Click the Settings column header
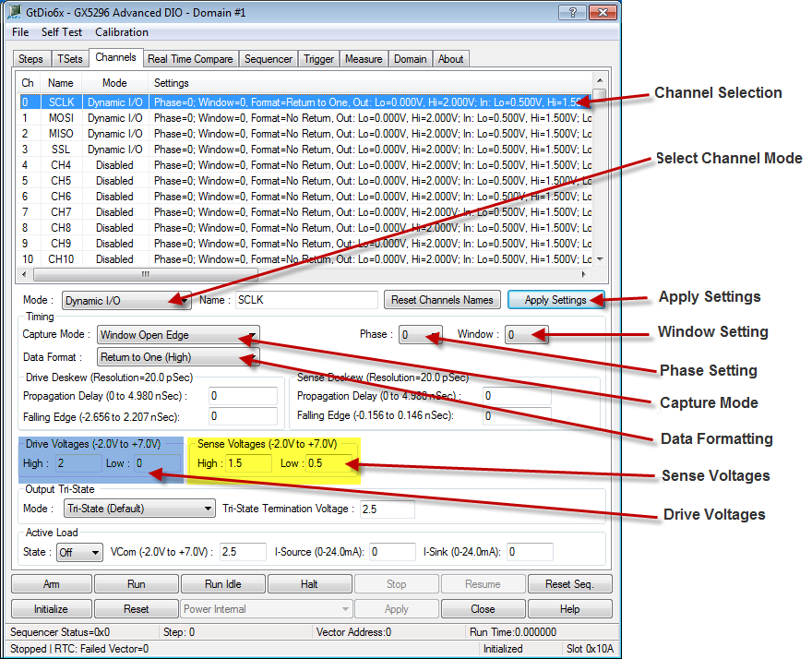The width and height of the screenshot is (812, 659). (x=370, y=83)
